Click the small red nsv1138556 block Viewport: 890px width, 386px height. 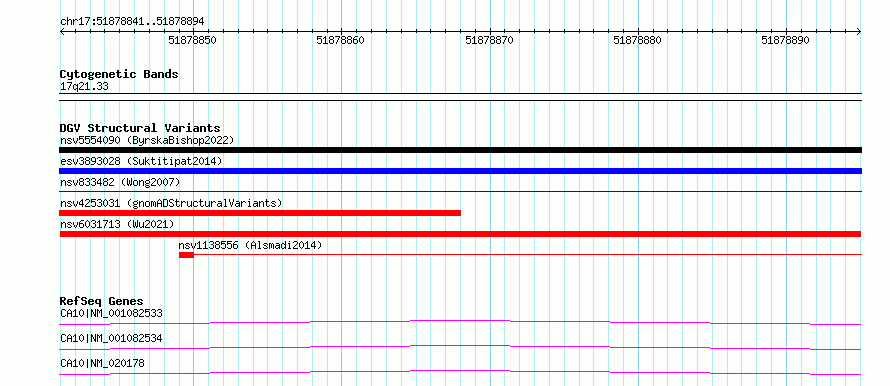(186, 255)
